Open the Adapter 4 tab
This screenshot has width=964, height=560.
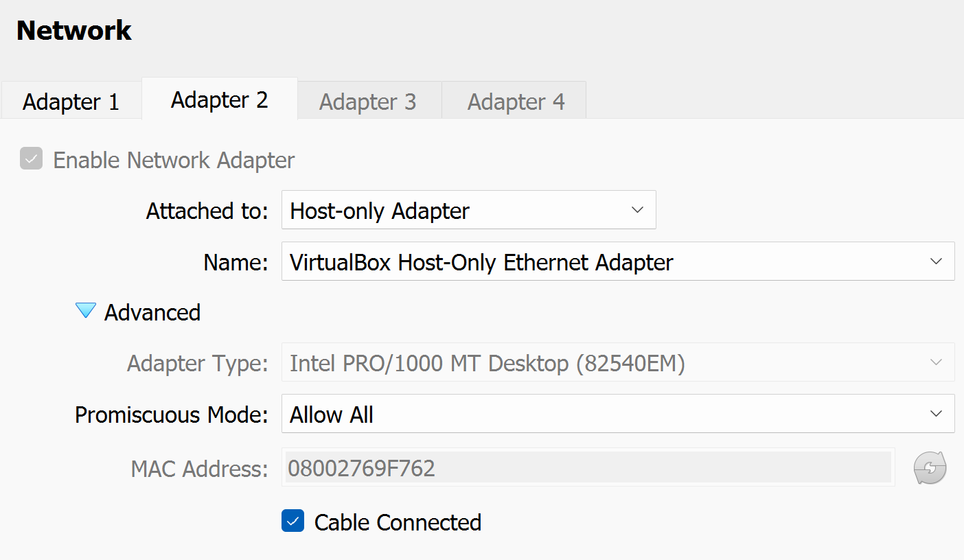coord(516,102)
